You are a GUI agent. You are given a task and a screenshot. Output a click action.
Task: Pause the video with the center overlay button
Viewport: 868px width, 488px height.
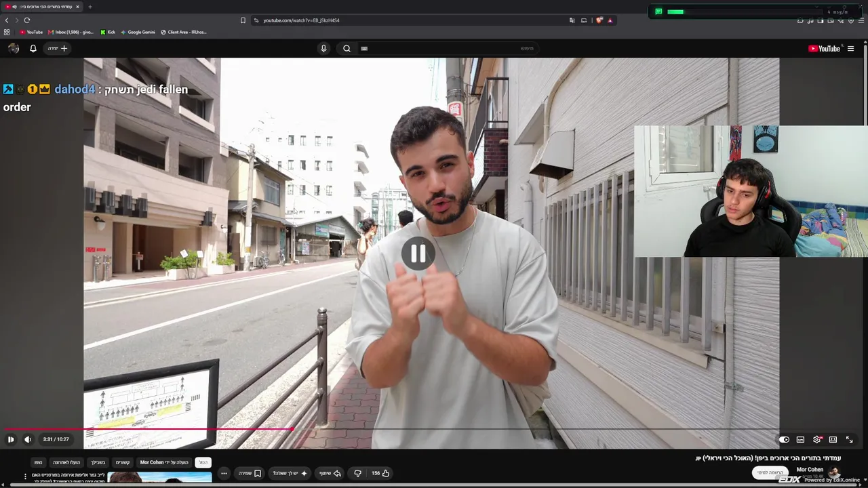(x=418, y=253)
